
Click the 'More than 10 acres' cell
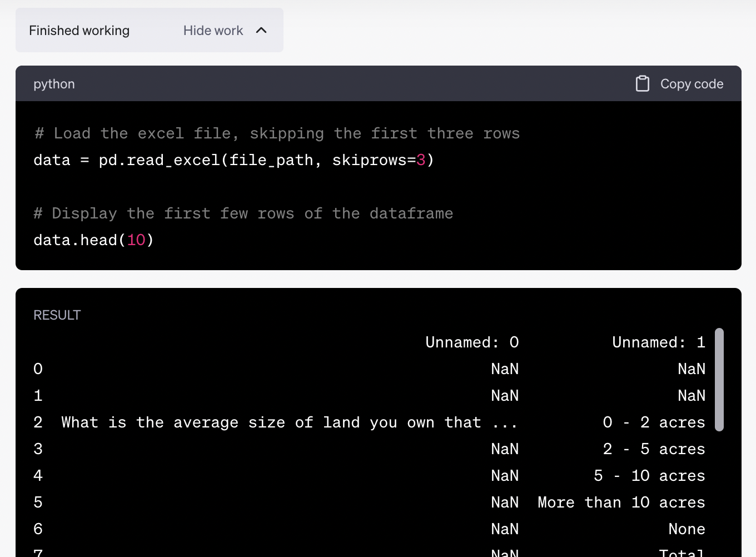click(621, 503)
